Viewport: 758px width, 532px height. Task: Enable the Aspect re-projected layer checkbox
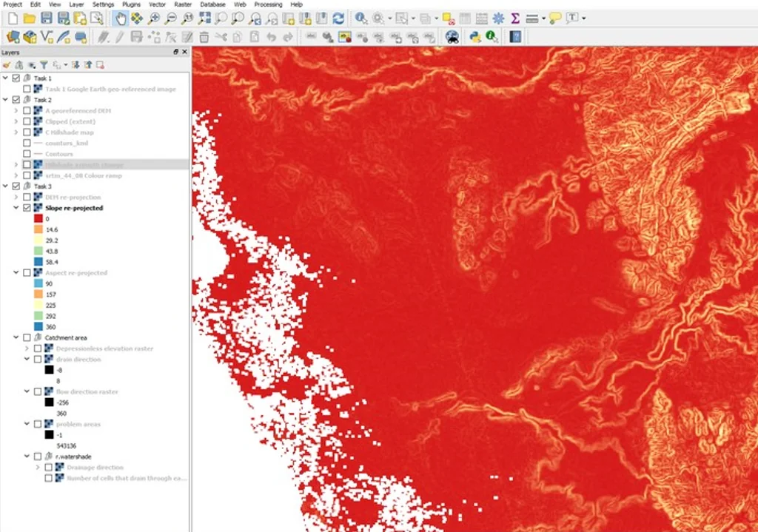coord(27,273)
